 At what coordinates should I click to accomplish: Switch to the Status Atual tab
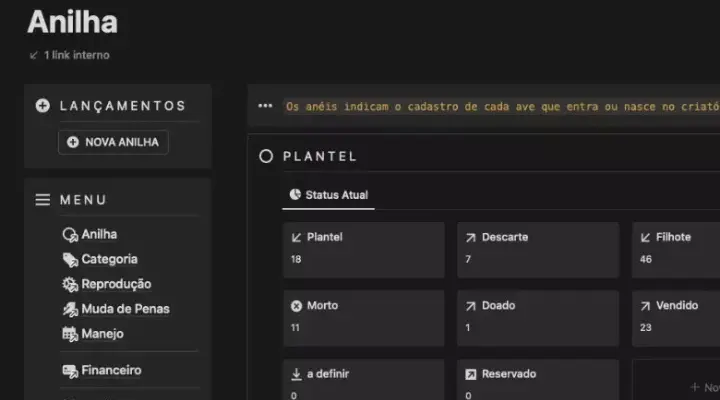pos(329,194)
